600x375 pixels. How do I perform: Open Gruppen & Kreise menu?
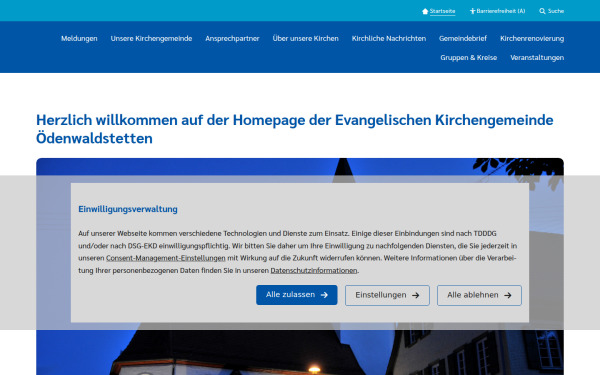point(468,58)
